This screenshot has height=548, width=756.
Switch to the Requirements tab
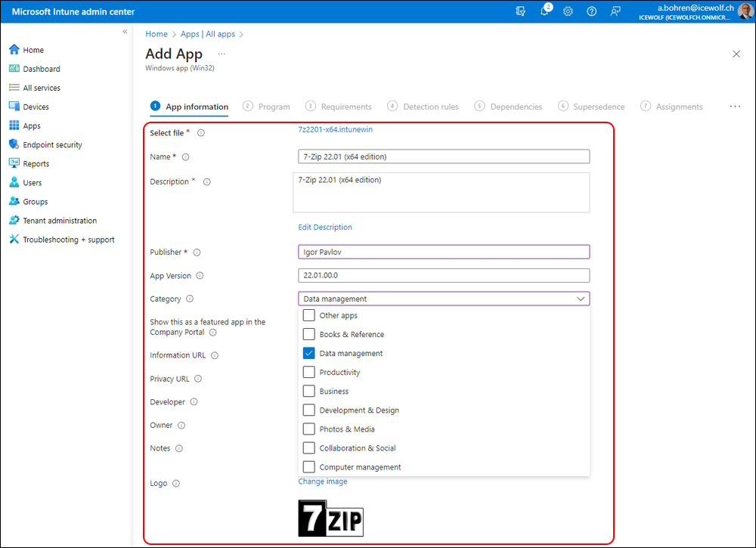339,107
